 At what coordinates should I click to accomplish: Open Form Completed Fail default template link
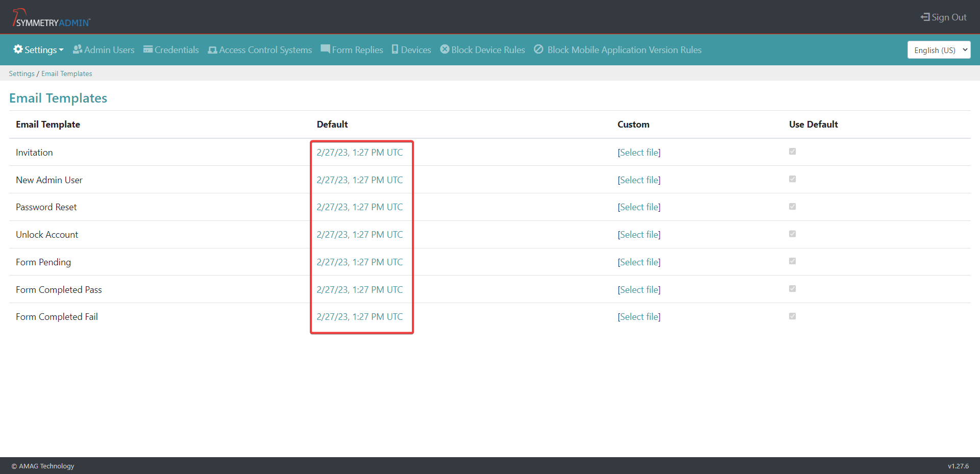tap(360, 316)
